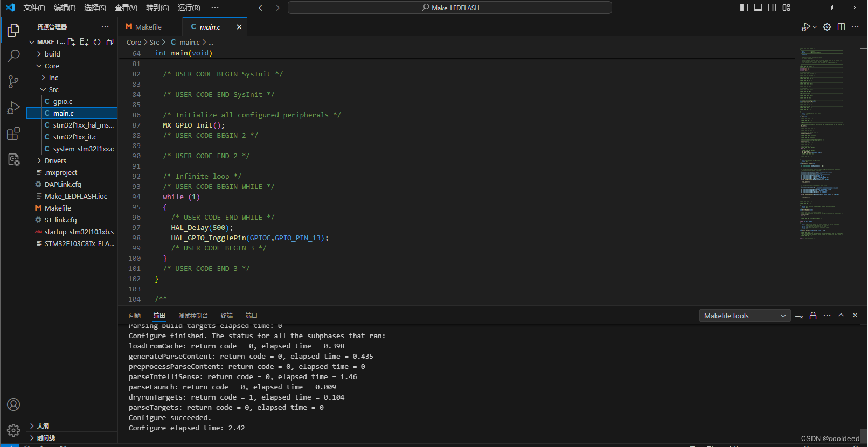Collapse the Core folder
This screenshot has height=447, width=868.
72,66
